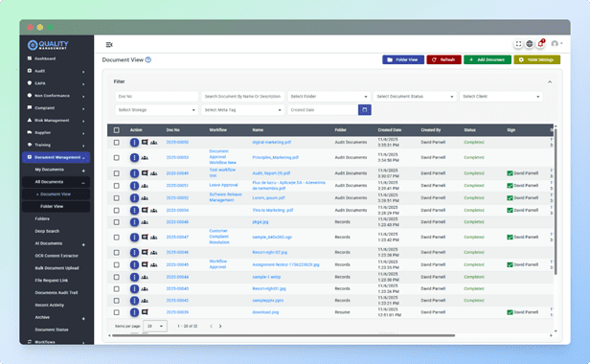Open the language globe icon
Screen dimensions: 590x364
[530, 44]
